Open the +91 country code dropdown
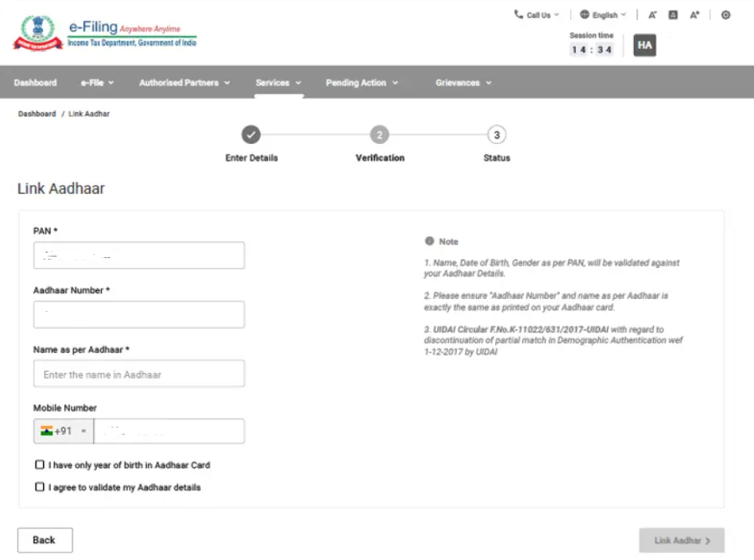 (x=64, y=431)
